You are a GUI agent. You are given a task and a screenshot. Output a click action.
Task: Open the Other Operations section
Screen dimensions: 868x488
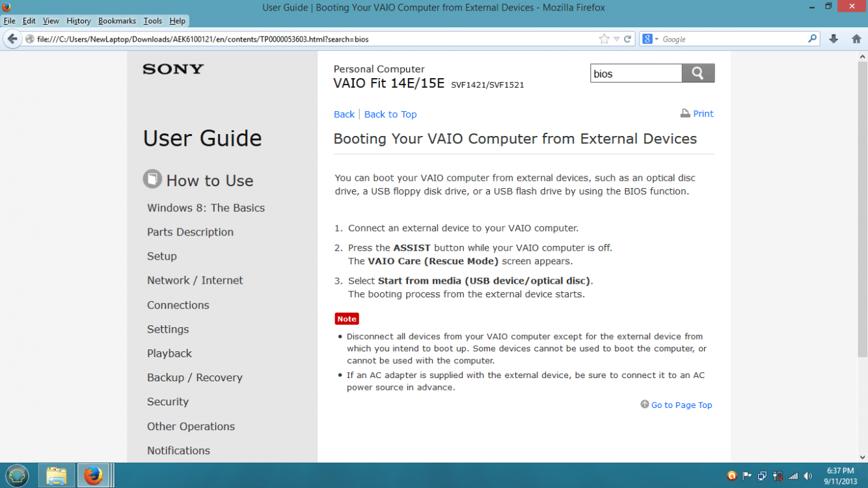click(x=191, y=426)
